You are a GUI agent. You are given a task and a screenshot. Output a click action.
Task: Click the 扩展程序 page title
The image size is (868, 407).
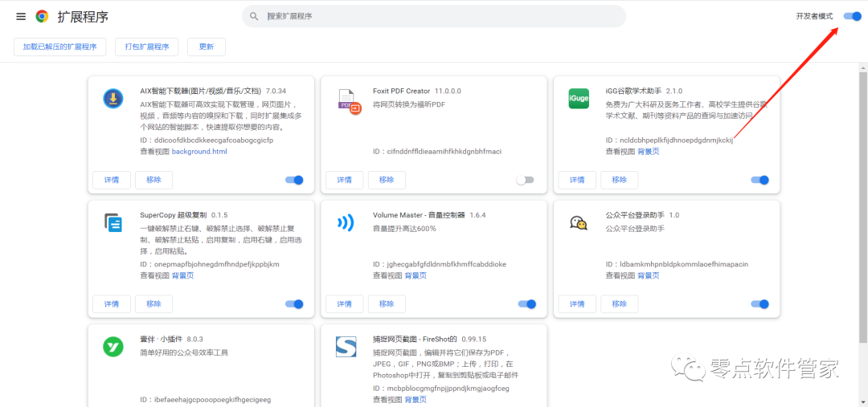point(83,17)
